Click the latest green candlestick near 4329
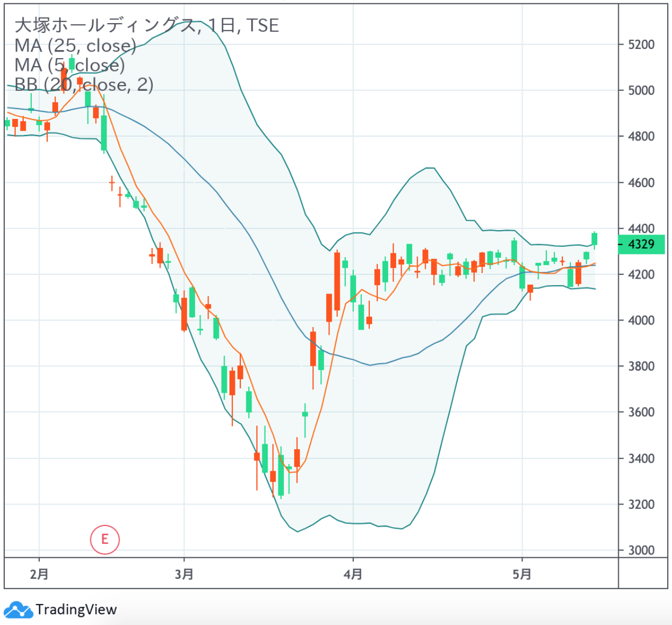This screenshot has height=625, width=672. pos(595,239)
